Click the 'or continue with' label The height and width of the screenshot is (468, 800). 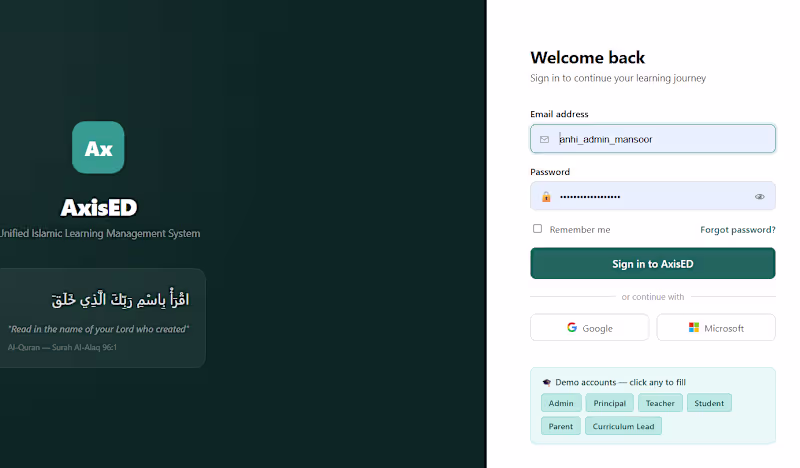coord(653,297)
